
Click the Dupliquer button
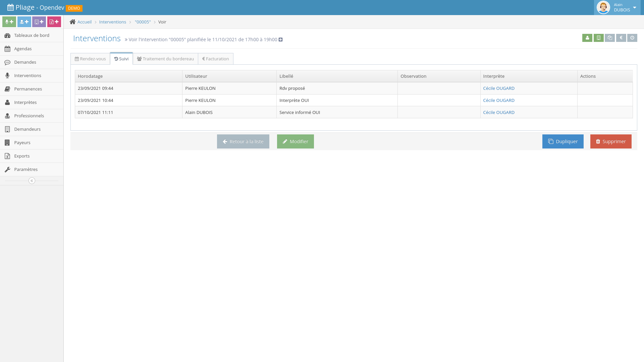[x=562, y=141]
